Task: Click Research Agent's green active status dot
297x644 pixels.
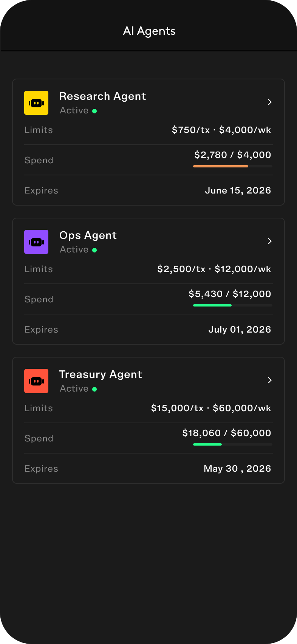Action: click(x=94, y=111)
